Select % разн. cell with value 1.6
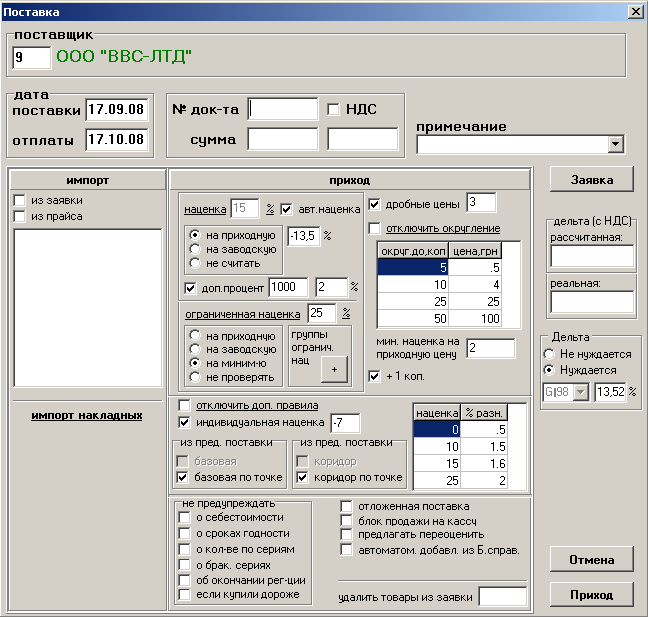Image resolution: width=648 pixels, height=617 pixels. [484, 464]
